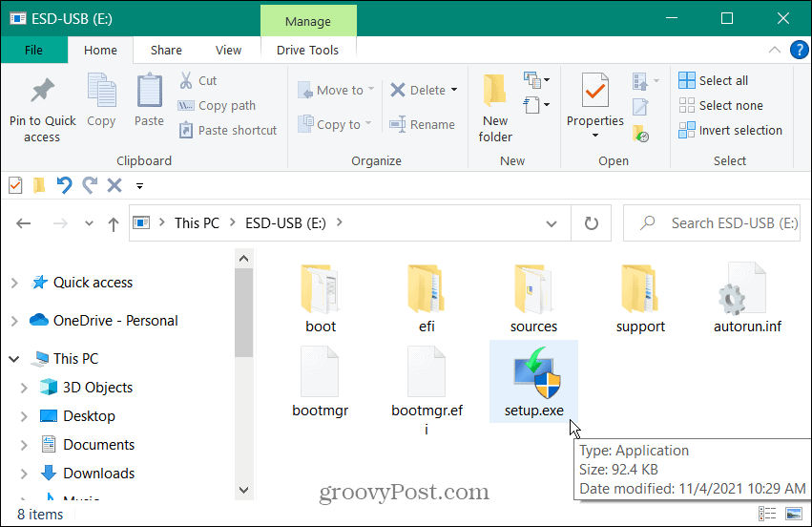Viewport: 812px width, 527px height.
Task: Select the boot folder
Action: pos(321,298)
